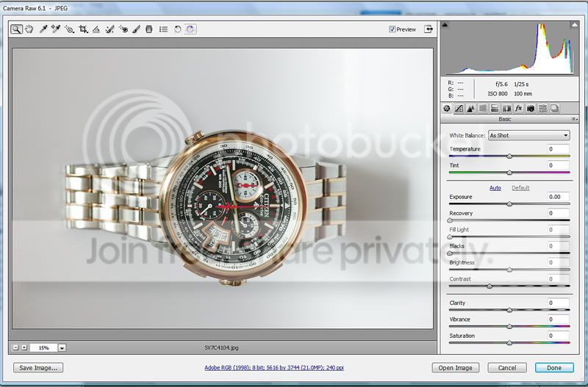Open the zoom level dropdown

[x=62, y=347]
